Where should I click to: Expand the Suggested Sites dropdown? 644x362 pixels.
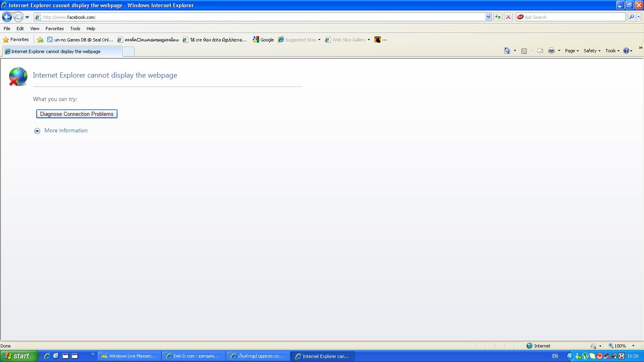coord(319,40)
